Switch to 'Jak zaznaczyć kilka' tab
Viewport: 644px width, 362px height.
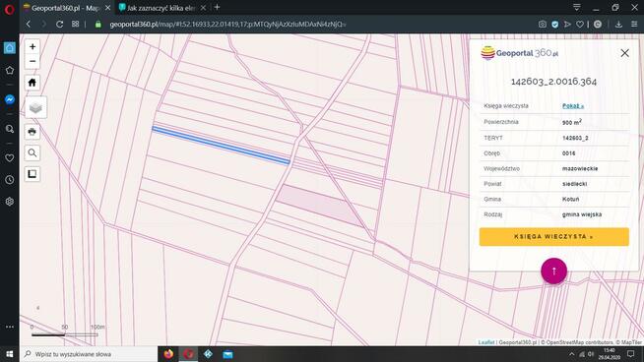160,8
